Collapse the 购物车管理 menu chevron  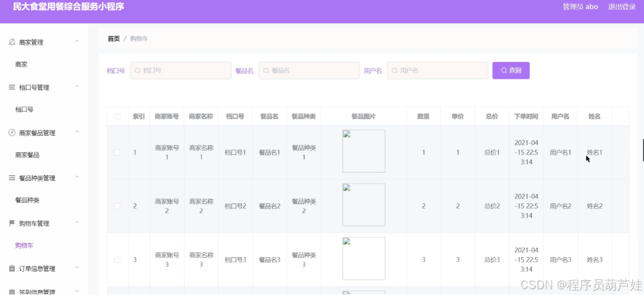pyautogui.click(x=77, y=222)
